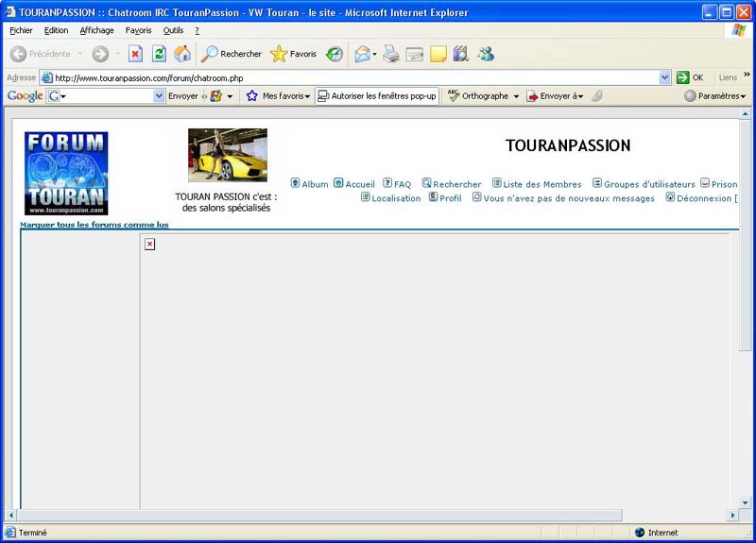This screenshot has width=756, height=543.
Task: Open the ? help menu
Action: coord(197,30)
